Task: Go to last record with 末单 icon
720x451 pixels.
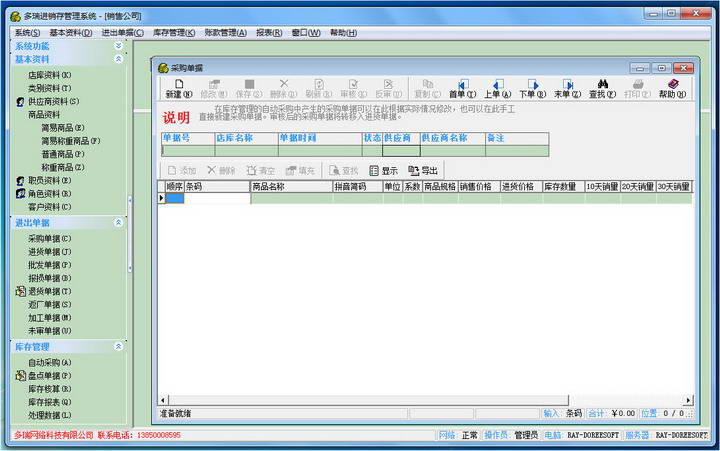Action: click(568, 85)
